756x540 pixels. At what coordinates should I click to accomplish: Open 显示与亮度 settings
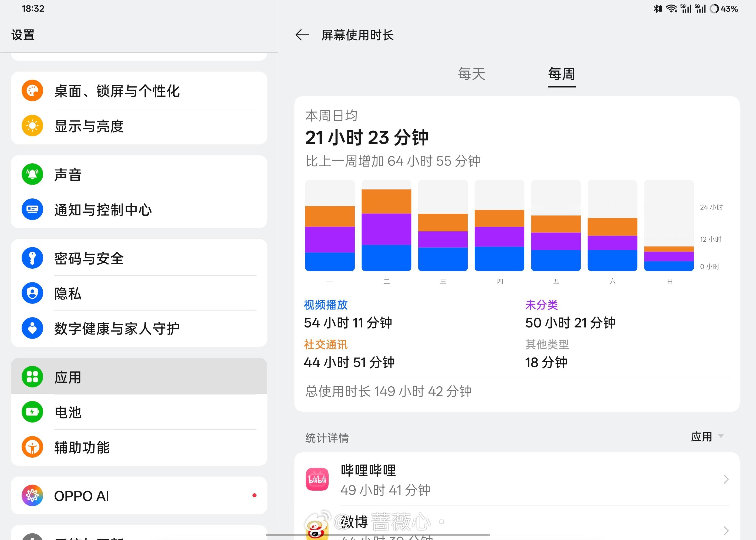[x=139, y=126]
